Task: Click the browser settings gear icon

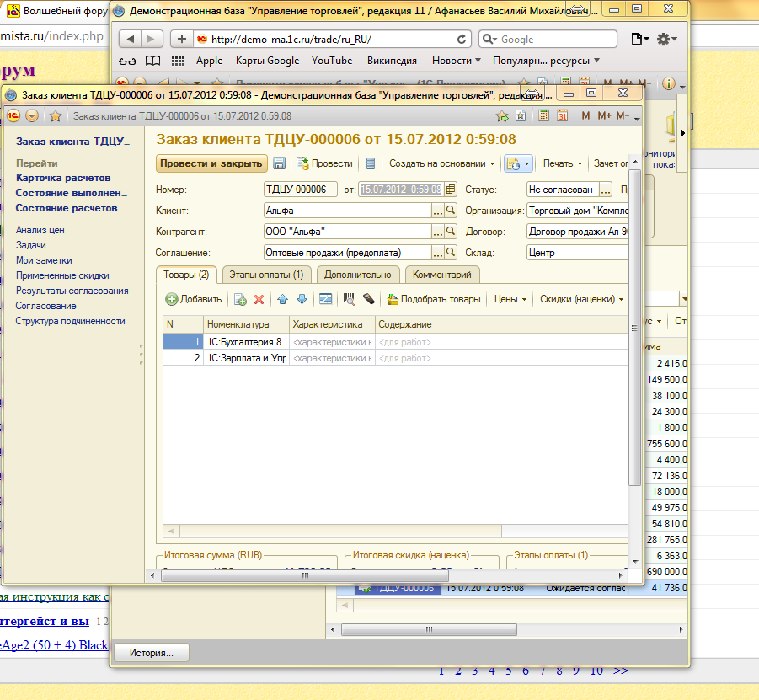Action: tap(665, 40)
